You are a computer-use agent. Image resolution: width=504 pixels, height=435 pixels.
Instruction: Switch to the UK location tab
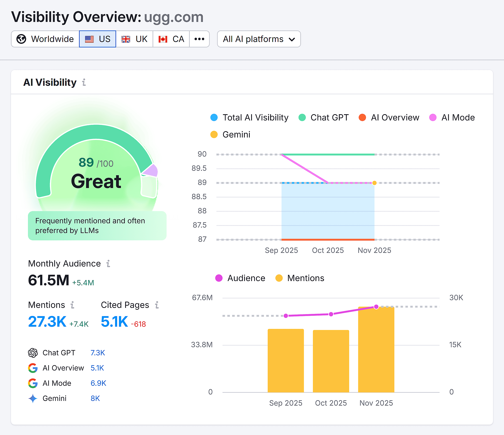pyautogui.click(x=134, y=39)
